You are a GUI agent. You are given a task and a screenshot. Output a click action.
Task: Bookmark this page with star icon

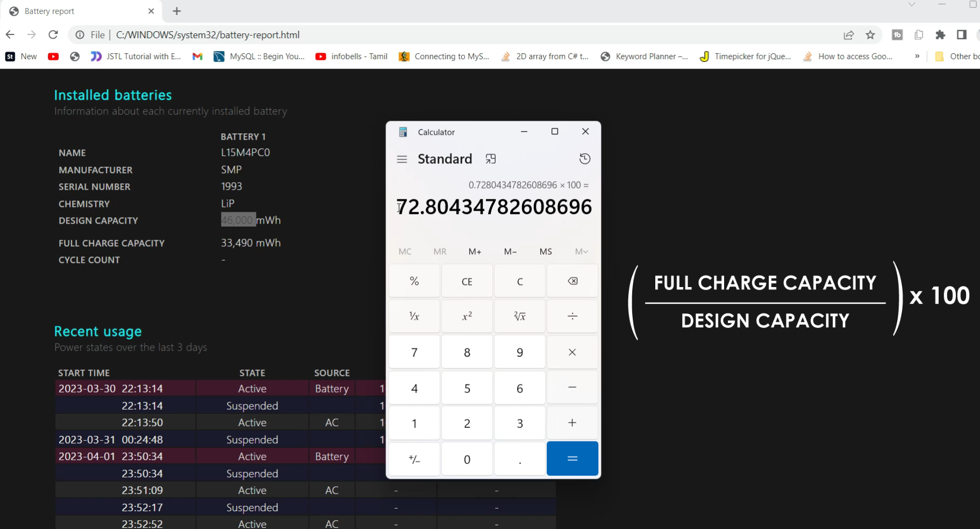point(870,35)
